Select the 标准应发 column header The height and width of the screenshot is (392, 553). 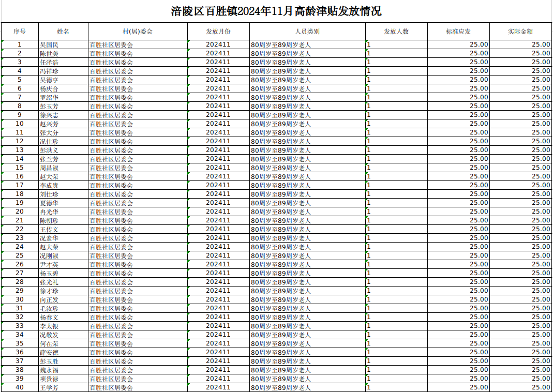[458, 32]
